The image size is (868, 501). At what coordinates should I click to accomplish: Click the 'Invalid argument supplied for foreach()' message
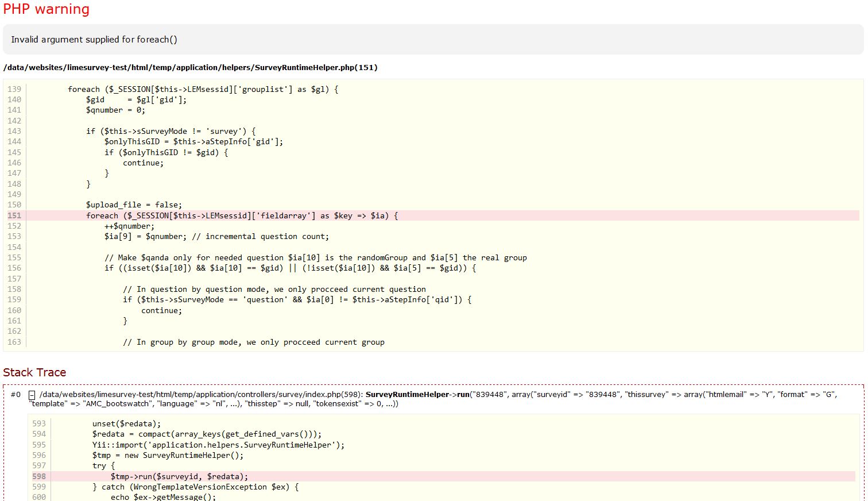tap(94, 40)
